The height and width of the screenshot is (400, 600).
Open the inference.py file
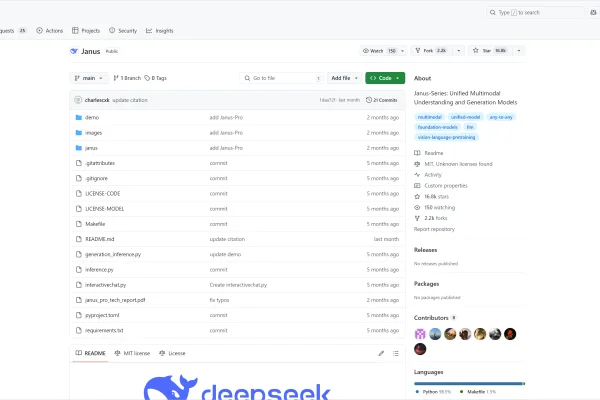pos(99,270)
